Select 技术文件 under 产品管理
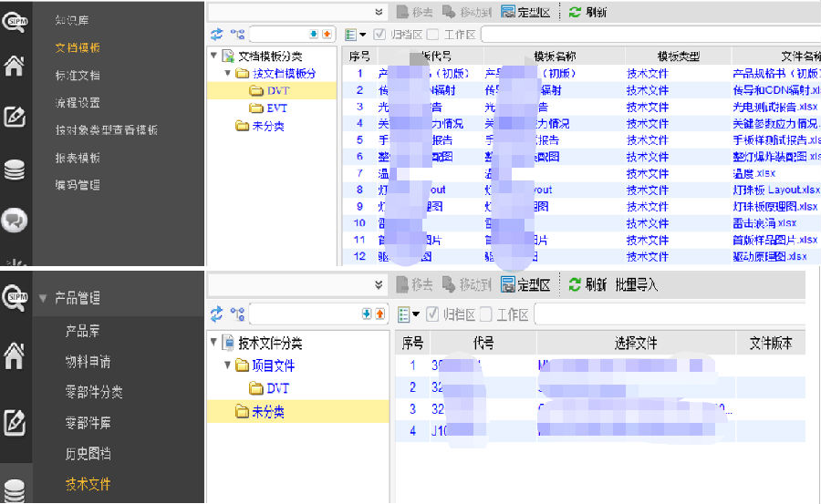This screenshot has width=821, height=504. point(88,484)
